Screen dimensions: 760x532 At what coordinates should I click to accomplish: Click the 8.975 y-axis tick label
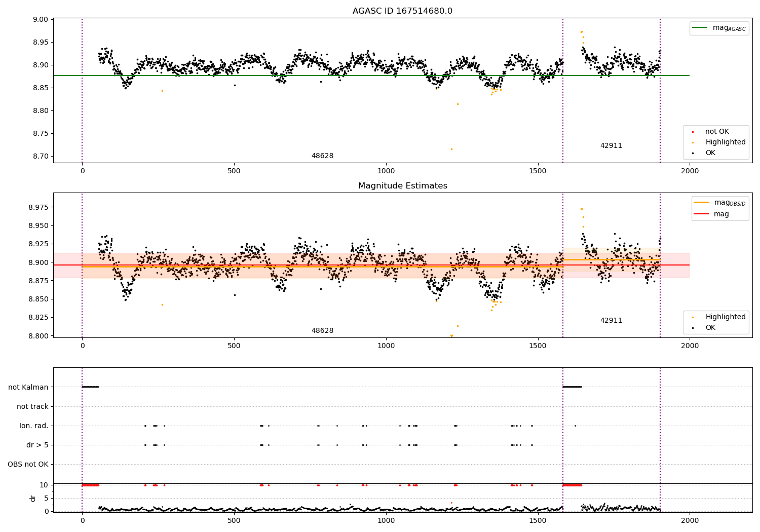(39, 208)
